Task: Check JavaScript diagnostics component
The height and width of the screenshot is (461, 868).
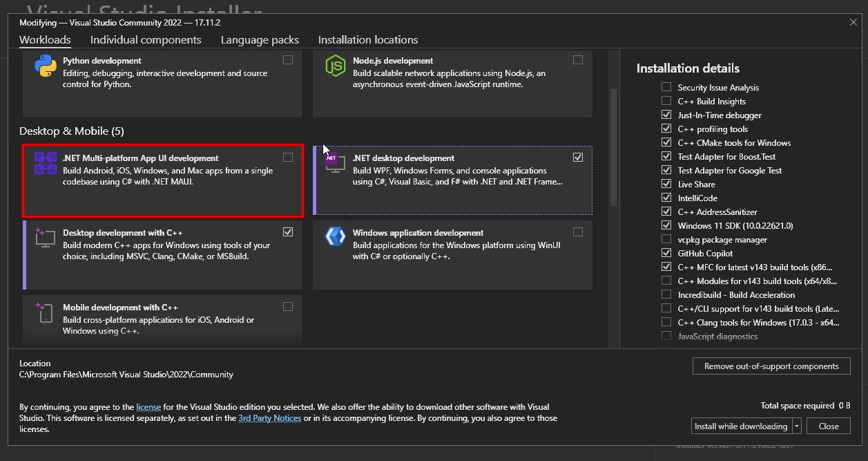Action: tap(666, 336)
